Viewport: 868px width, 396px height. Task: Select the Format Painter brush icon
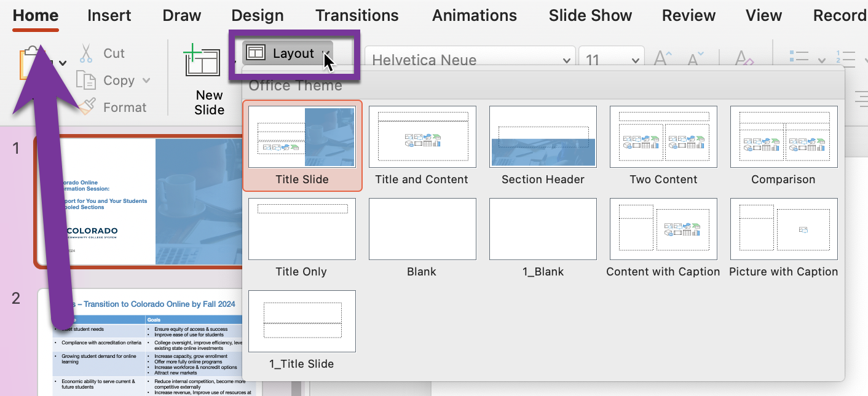pos(87,106)
